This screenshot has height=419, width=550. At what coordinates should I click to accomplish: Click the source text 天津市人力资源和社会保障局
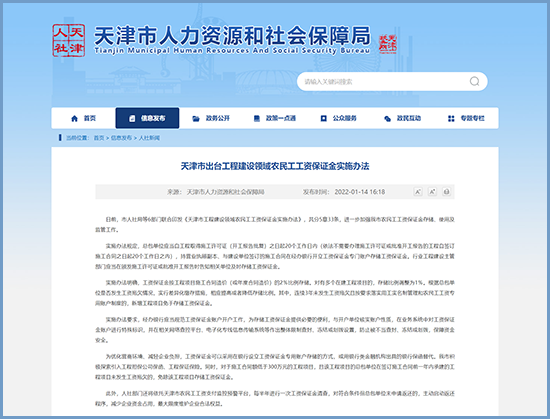[225, 192]
